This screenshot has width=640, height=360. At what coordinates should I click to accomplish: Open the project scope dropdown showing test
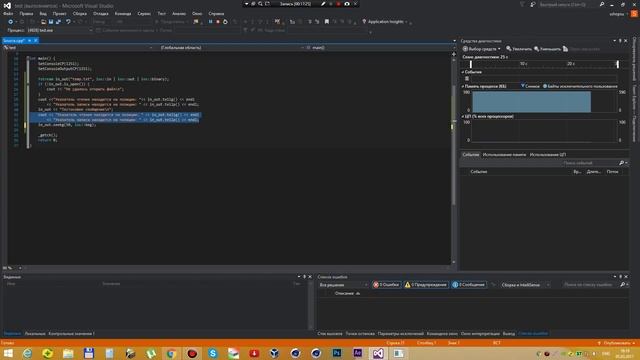78,48
